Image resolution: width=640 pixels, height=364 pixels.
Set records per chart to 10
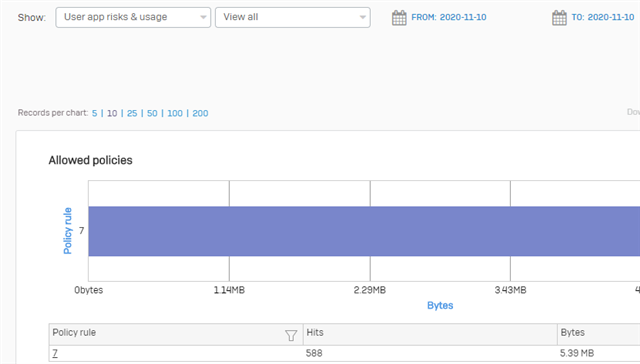(112, 113)
